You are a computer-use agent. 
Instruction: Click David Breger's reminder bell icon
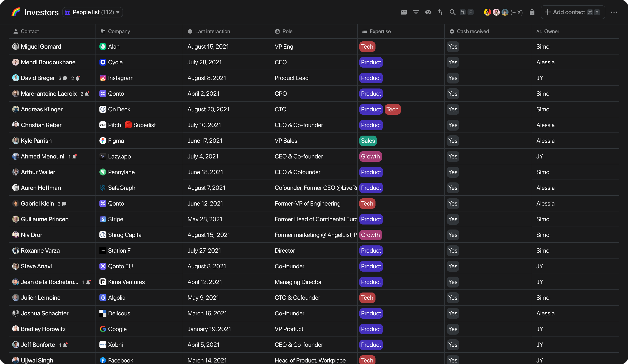[x=78, y=78]
